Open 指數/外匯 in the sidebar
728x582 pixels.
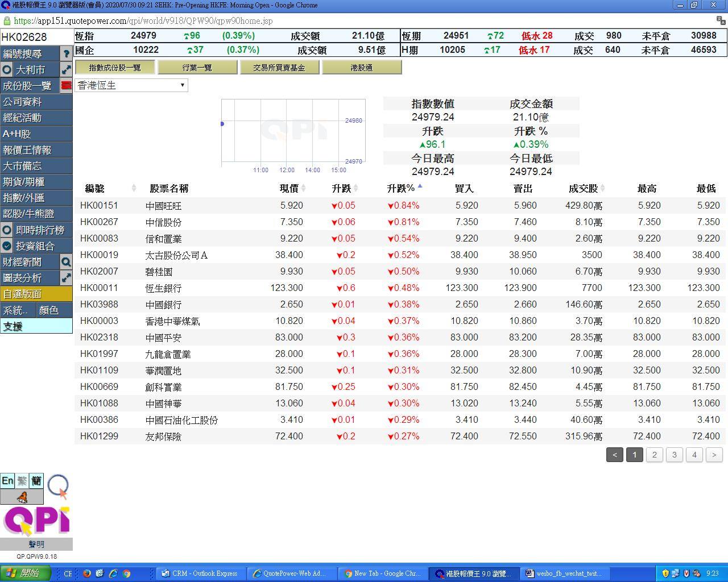pos(36,198)
